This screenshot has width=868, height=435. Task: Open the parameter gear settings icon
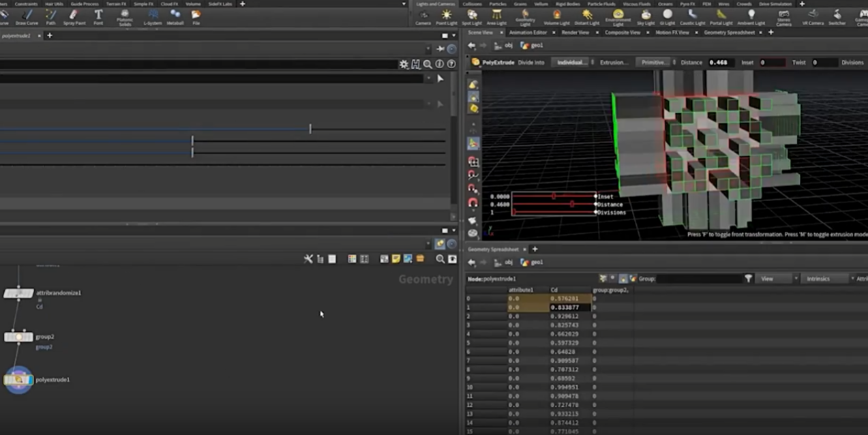pyautogui.click(x=404, y=64)
